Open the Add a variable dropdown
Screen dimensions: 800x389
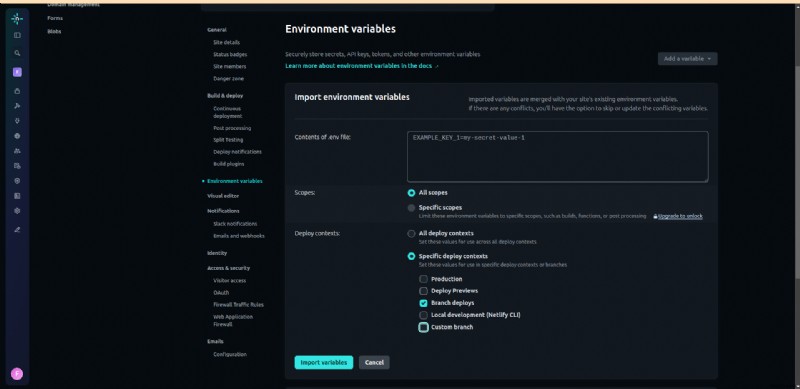687,59
